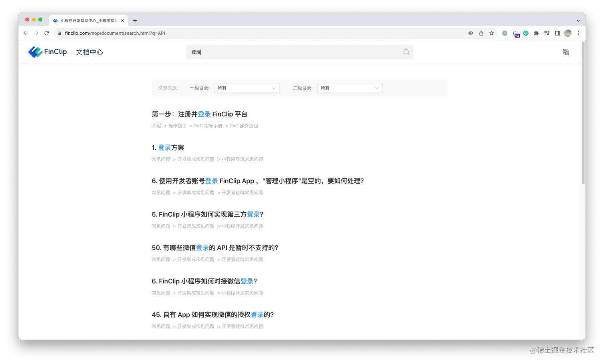
Task: Click the FinClip logo
Action: coord(48,52)
